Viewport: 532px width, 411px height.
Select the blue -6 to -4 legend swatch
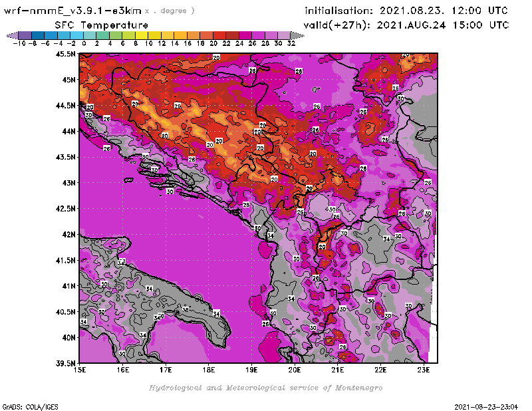pos(51,35)
